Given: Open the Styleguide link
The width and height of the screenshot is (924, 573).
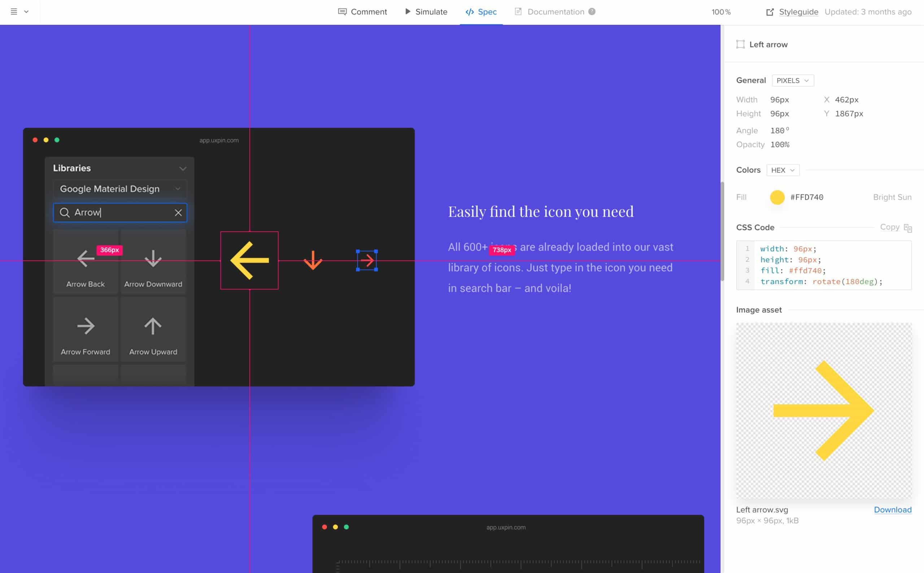Looking at the screenshot, I should [798, 12].
